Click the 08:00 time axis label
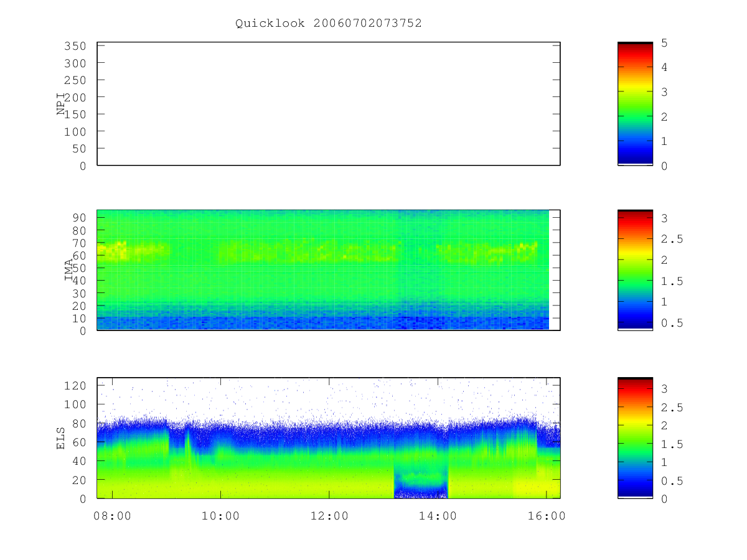Image resolution: width=747 pixels, height=560 pixels. tap(112, 516)
